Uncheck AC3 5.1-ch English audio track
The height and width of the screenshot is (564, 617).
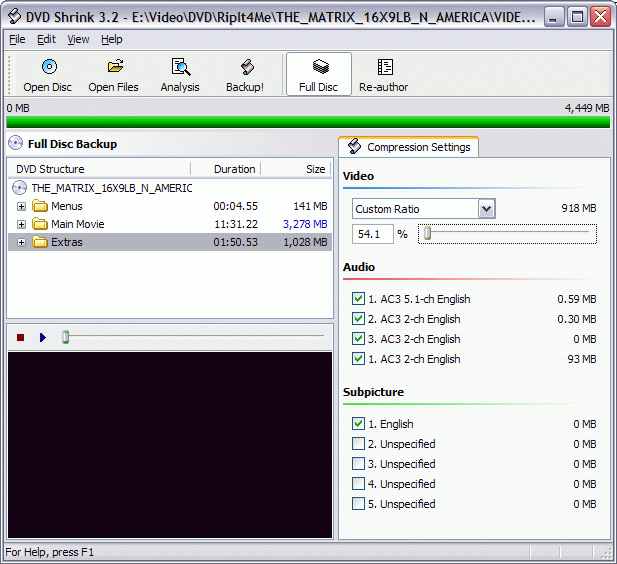[359, 299]
